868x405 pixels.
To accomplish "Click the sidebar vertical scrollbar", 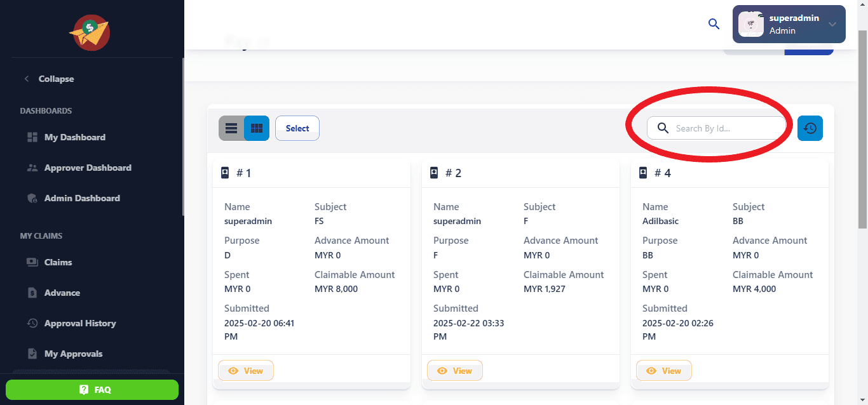I will pyautogui.click(x=183, y=136).
